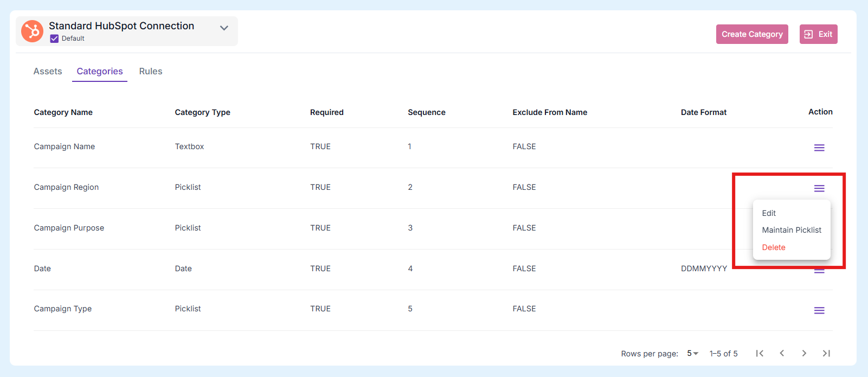Go to next page arrow
868x377 pixels.
coord(804,353)
